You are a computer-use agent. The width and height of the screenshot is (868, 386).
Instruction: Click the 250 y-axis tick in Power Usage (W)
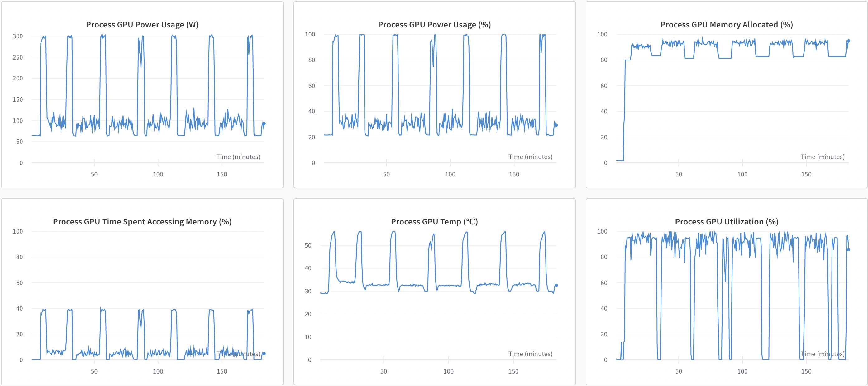(17, 57)
